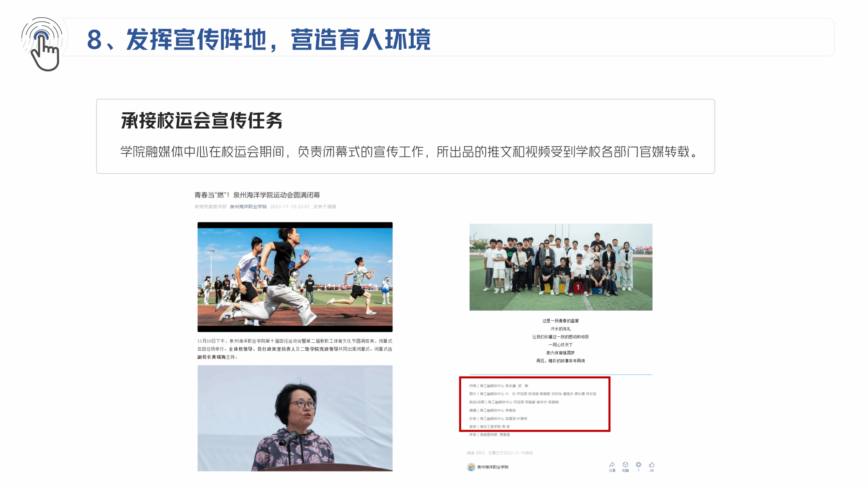
Task: Click the 阅读 2903 read count text
Action: pyautogui.click(x=476, y=453)
